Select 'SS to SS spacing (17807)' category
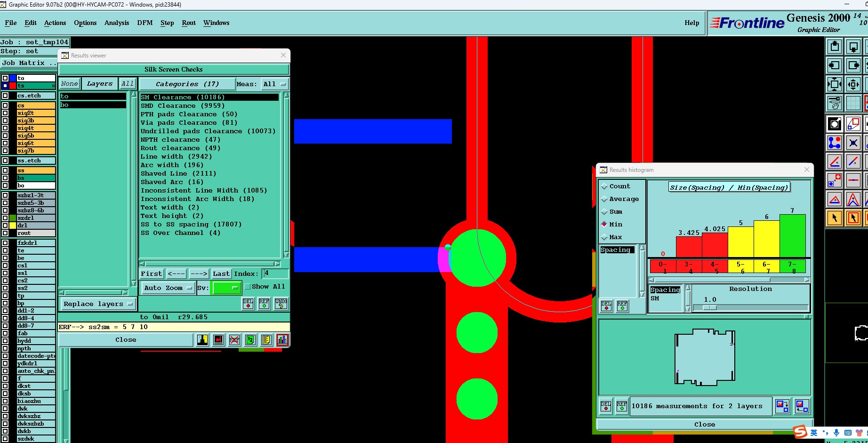 pyautogui.click(x=191, y=225)
